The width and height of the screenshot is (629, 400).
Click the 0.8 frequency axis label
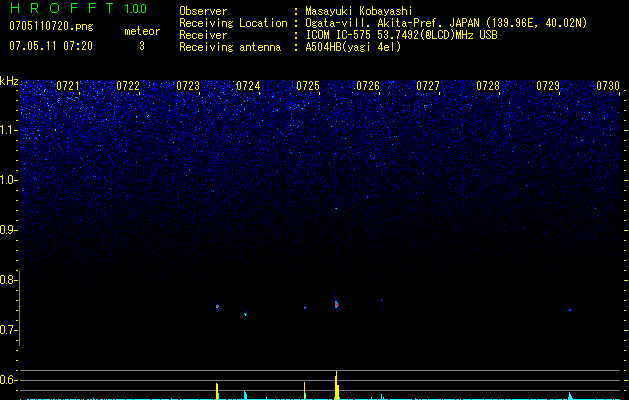(7, 280)
